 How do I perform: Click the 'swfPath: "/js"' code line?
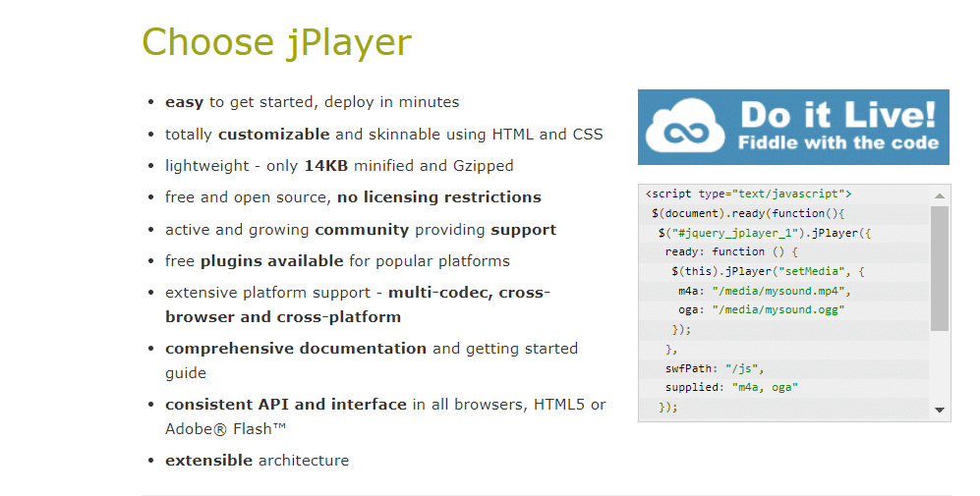pos(715,368)
